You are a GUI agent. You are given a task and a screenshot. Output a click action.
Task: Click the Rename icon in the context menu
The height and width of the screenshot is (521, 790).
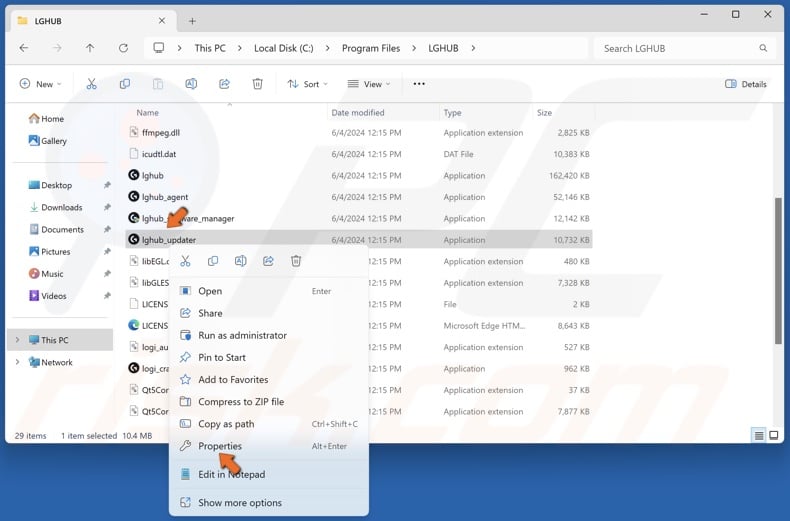click(x=241, y=261)
